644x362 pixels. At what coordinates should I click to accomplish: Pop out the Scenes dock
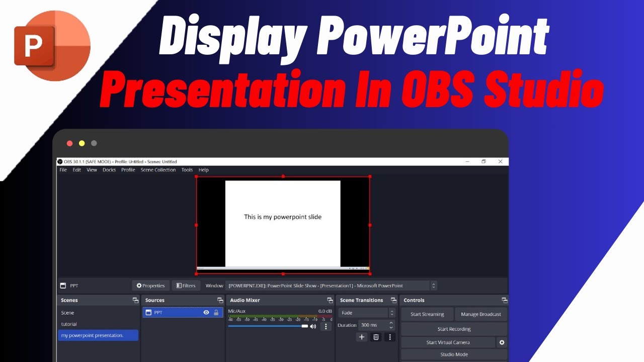pos(135,300)
